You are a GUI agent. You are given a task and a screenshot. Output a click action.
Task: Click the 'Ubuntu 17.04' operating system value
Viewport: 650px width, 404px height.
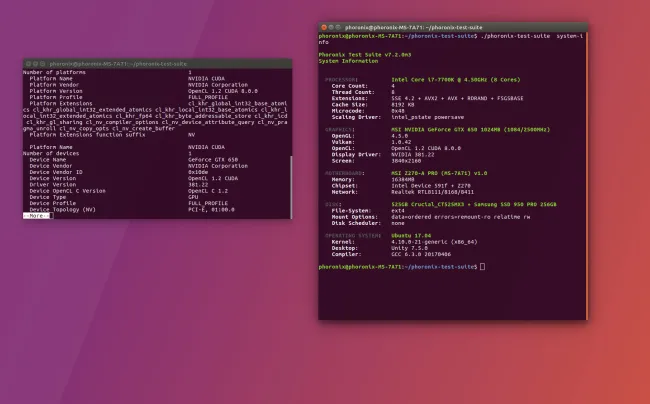[411, 235]
